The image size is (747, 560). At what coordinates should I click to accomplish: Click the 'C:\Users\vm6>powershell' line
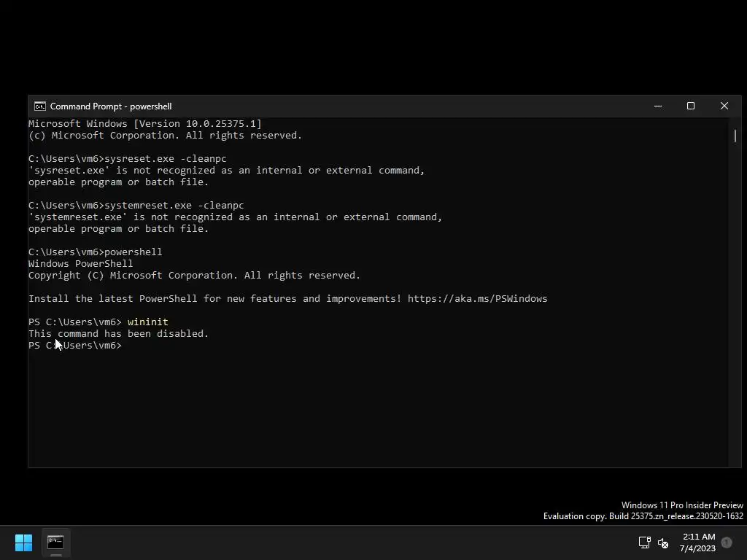point(96,252)
